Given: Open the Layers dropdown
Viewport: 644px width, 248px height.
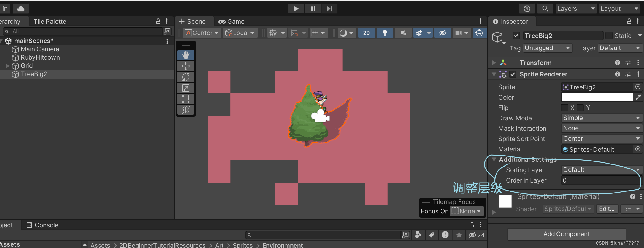Looking at the screenshot, I should (x=576, y=9).
